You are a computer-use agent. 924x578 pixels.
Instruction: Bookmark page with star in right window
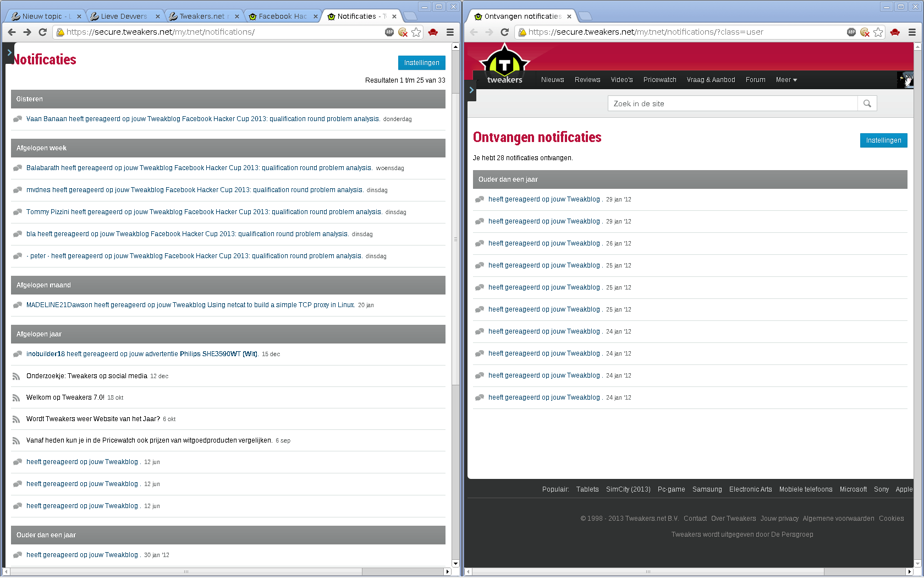pos(878,32)
